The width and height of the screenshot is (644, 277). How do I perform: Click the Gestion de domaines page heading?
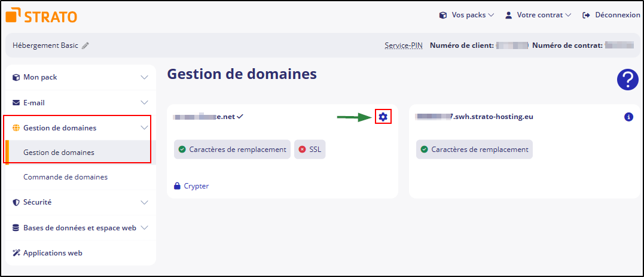(x=242, y=74)
